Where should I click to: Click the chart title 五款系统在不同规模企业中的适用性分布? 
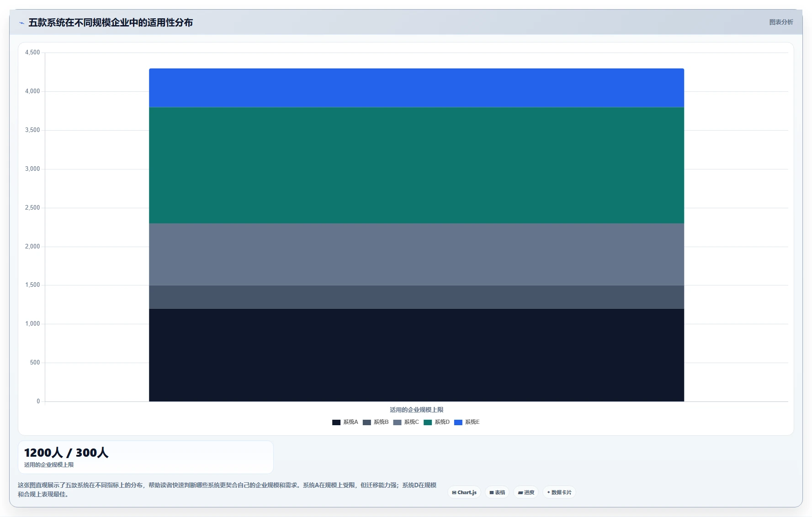point(111,22)
